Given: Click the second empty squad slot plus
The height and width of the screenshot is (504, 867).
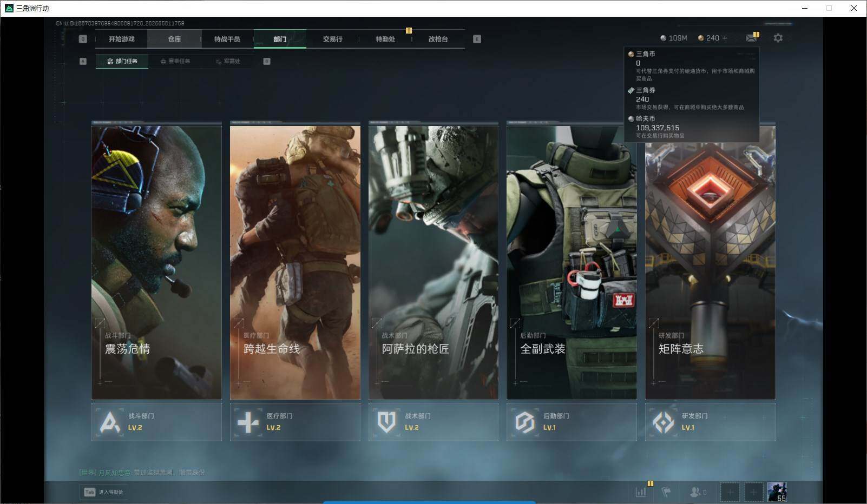Looking at the screenshot, I should pos(753,492).
